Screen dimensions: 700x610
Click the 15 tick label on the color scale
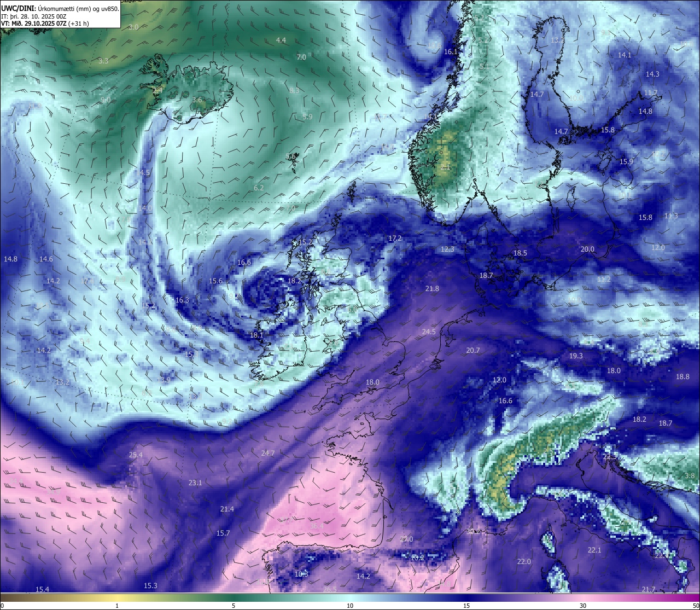[466, 606]
